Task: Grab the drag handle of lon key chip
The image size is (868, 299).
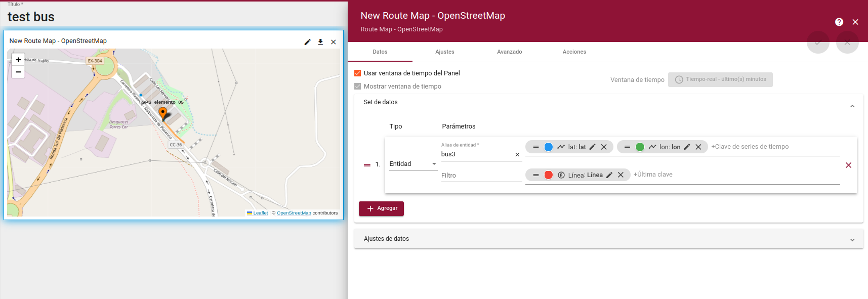Action: (x=627, y=147)
